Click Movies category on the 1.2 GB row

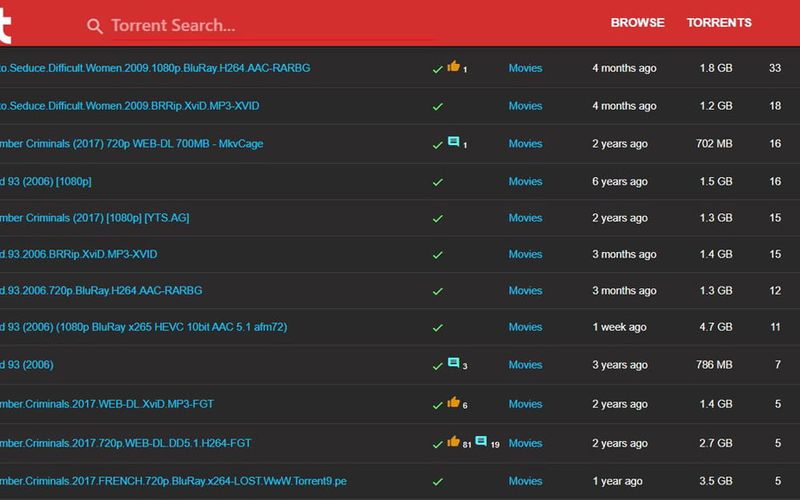click(x=525, y=106)
